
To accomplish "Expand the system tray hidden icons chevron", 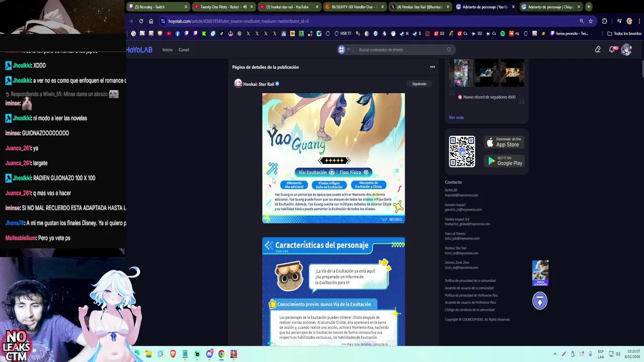I will (555, 354).
